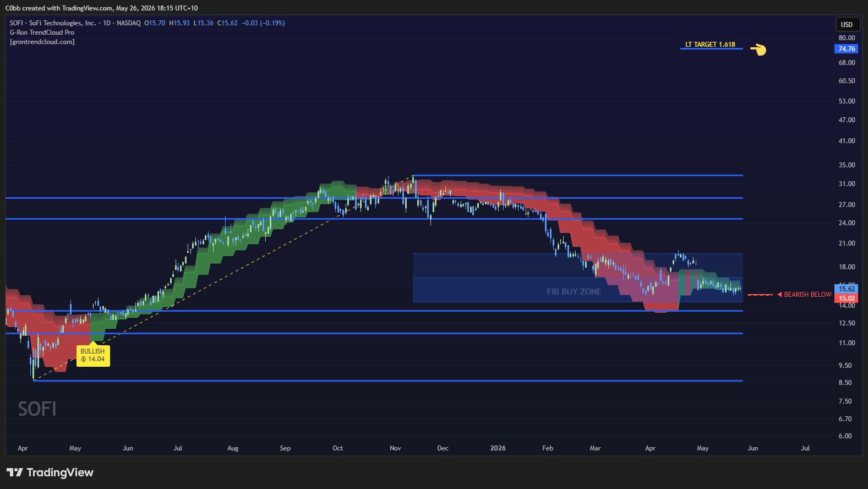The image size is (868, 489).
Task: Click the Sep label on time axis
Action: coord(285,448)
